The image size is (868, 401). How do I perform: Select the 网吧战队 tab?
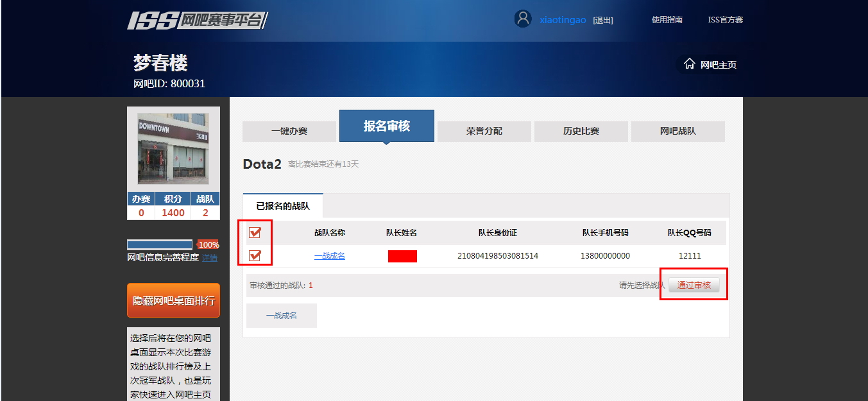[x=677, y=131]
